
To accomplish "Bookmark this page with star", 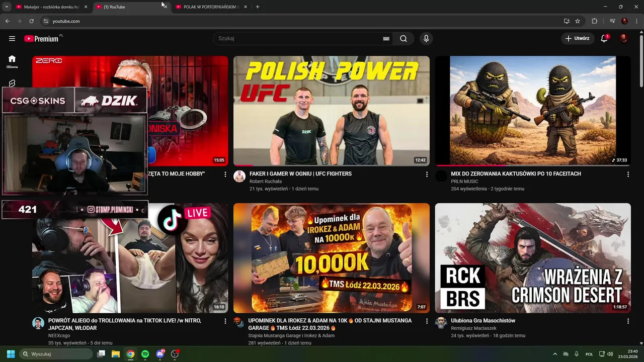I will click(578, 21).
